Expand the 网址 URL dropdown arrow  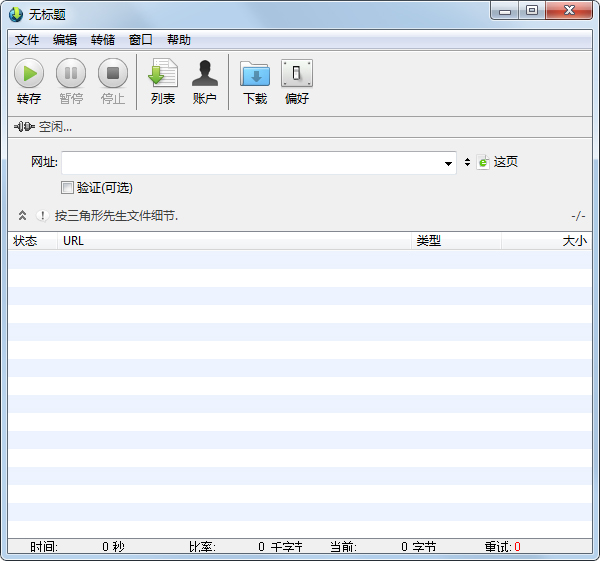point(449,163)
